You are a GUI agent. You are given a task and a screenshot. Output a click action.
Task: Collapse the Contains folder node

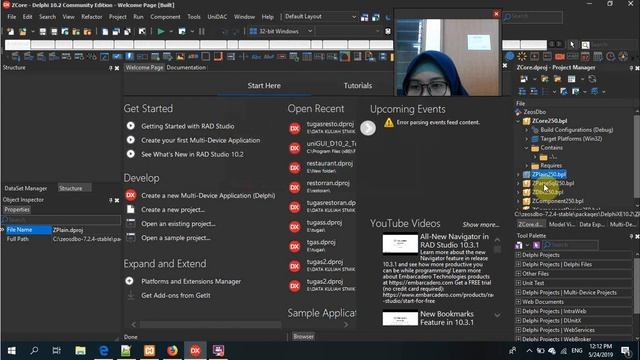(527, 148)
